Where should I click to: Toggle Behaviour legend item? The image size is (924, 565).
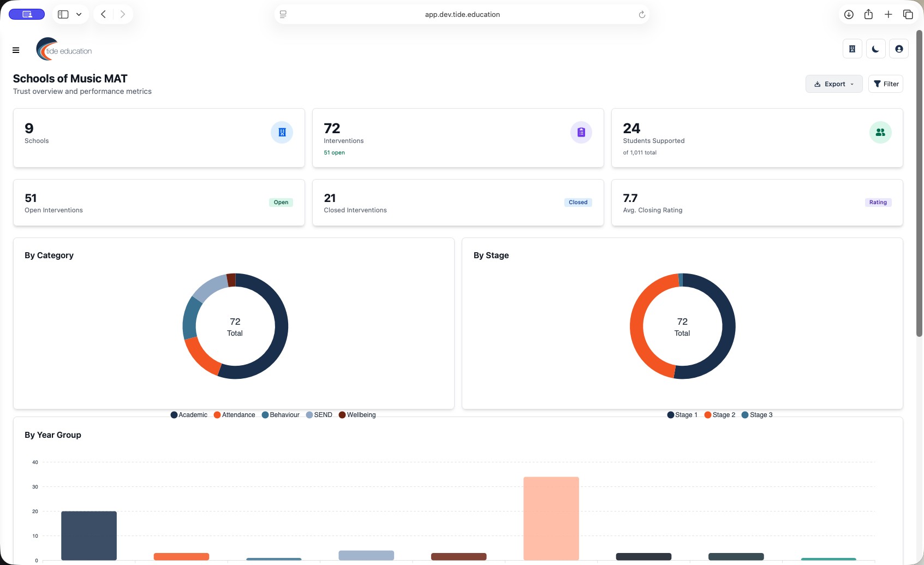click(x=281, y=415)
